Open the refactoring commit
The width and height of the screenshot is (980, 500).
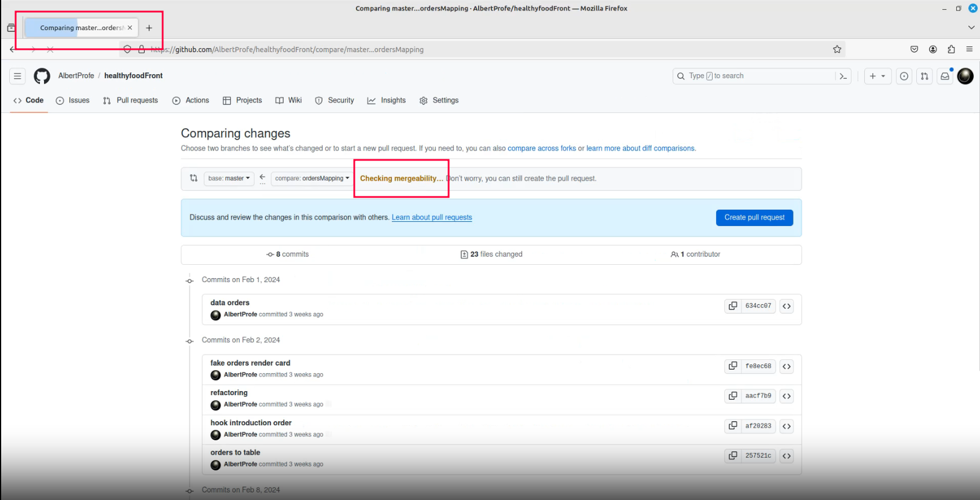coord(229,392)
